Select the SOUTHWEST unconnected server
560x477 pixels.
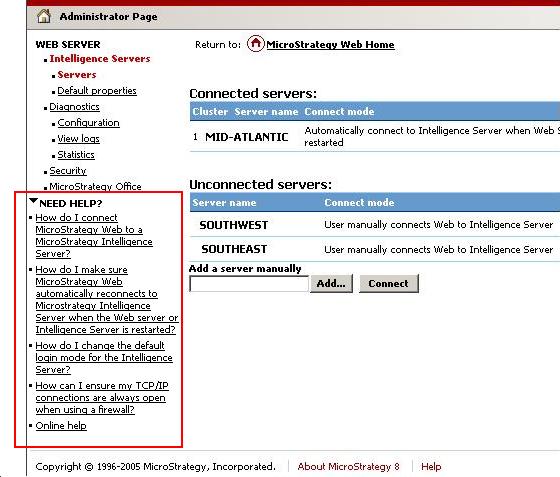[234, 225]
